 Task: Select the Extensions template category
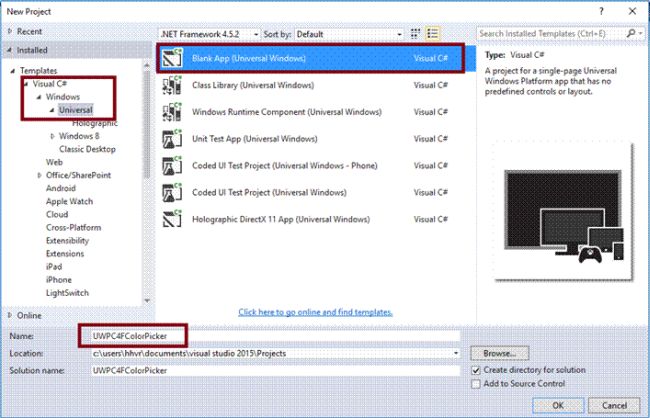65,254
